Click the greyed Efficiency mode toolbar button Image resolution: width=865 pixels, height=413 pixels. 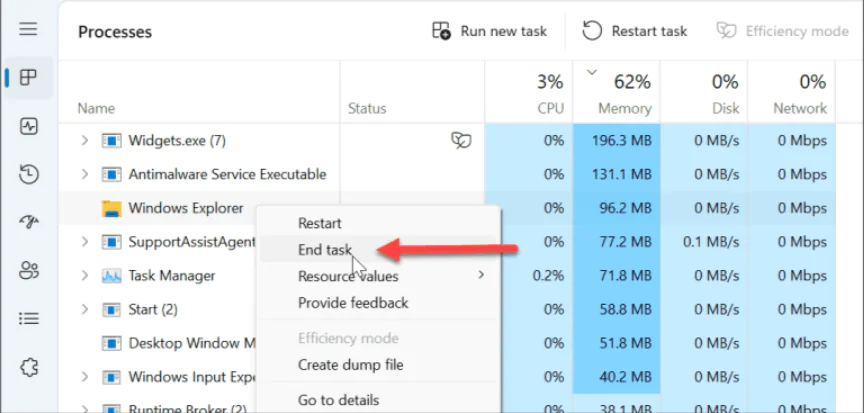point(782,31)
